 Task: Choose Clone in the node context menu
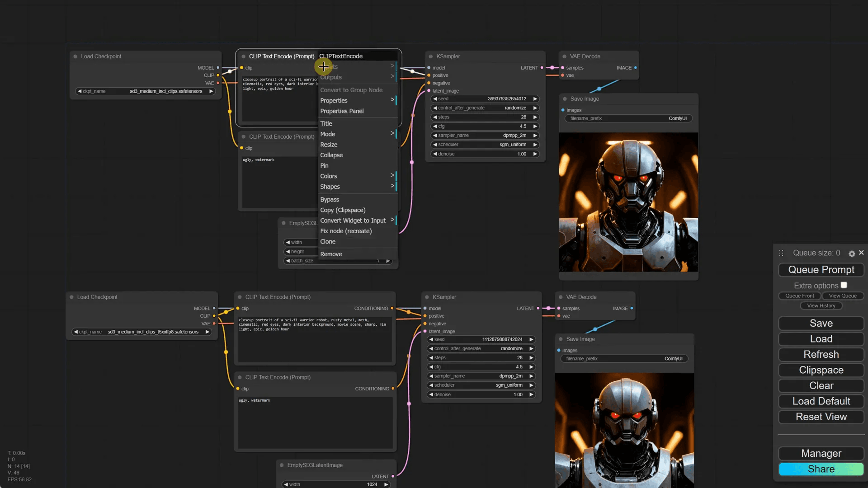pos(328,242)
